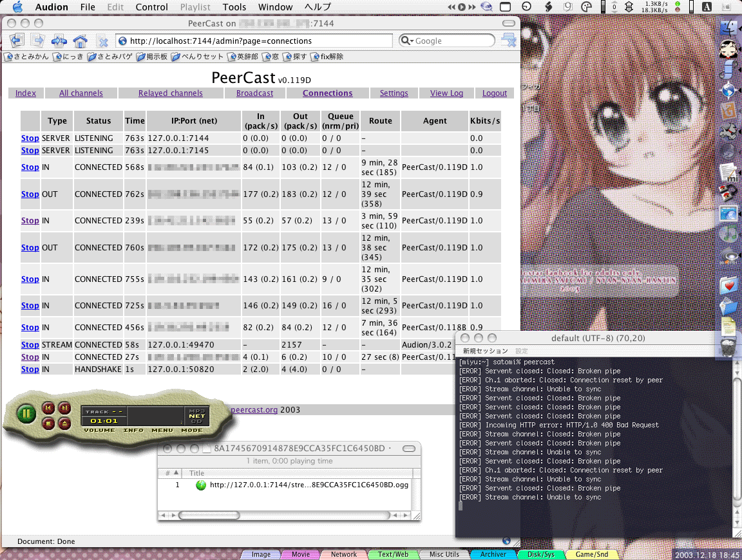Stop the SERVER on 127.0.0.1:7145
Image resolution: width=742 pixels, height=560 pixels.
pos(30,151)
